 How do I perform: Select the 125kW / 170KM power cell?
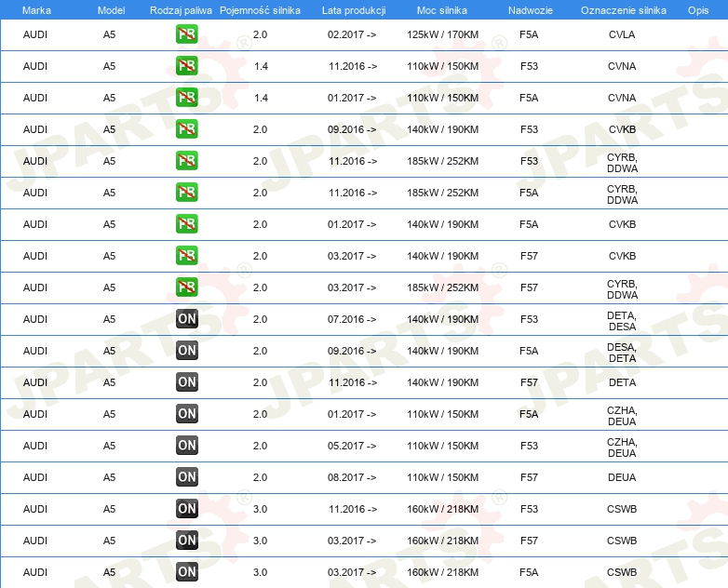point(442,34)
